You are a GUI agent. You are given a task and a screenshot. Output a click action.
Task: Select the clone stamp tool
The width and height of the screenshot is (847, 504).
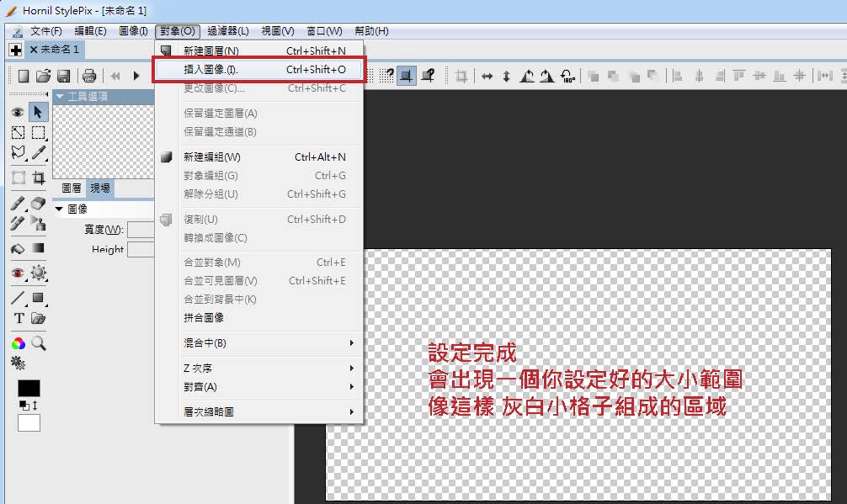[39, 223]
